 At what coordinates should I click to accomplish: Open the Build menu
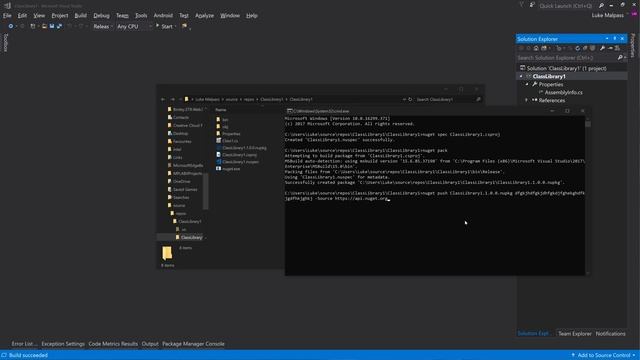coord(80,16)
